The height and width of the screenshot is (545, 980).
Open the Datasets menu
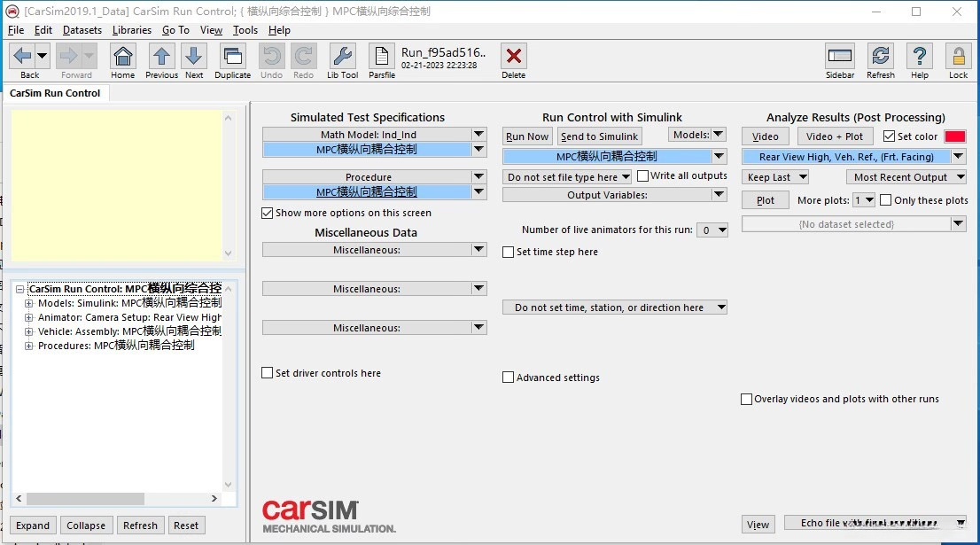(x=82, y=30)
